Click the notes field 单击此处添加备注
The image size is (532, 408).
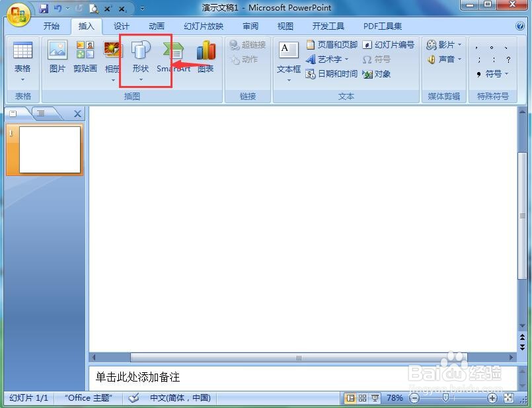coord(303,378)
